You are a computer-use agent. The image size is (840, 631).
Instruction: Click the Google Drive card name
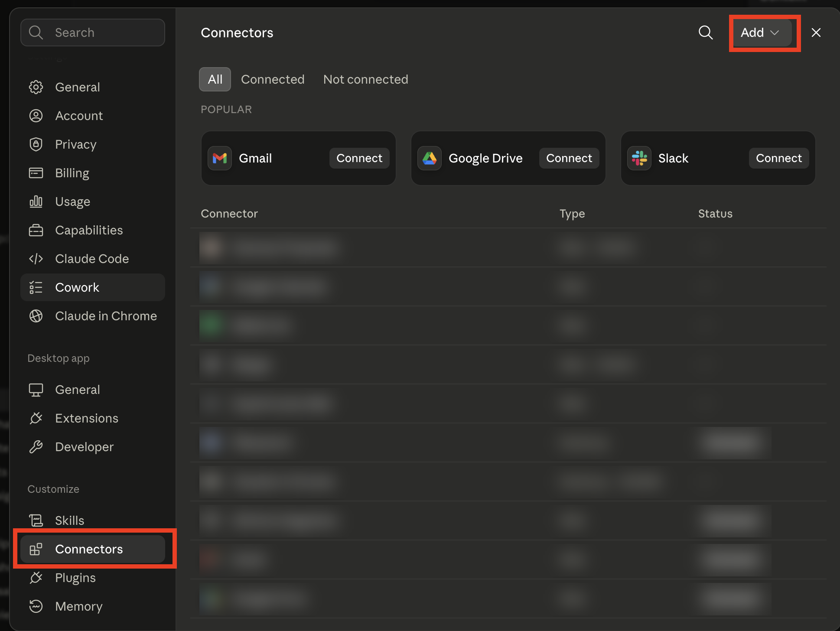point(485,158)
